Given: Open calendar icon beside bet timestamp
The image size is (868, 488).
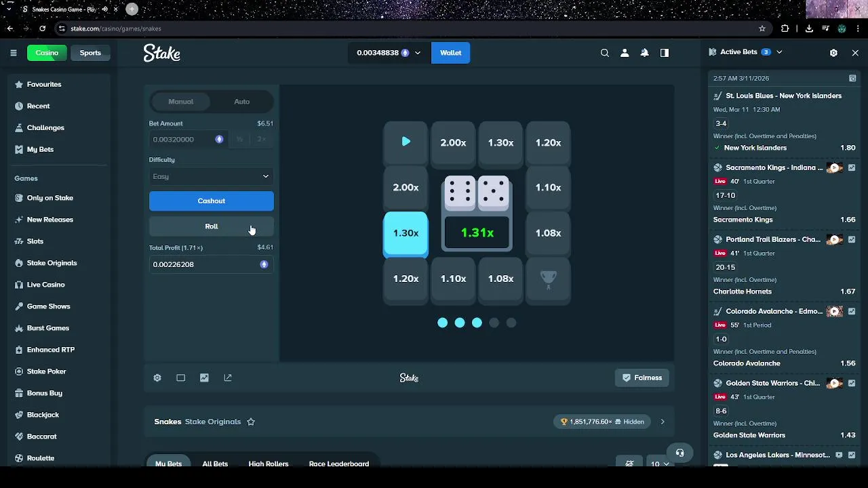Looking at the screenshot, I should pos(852,78).
